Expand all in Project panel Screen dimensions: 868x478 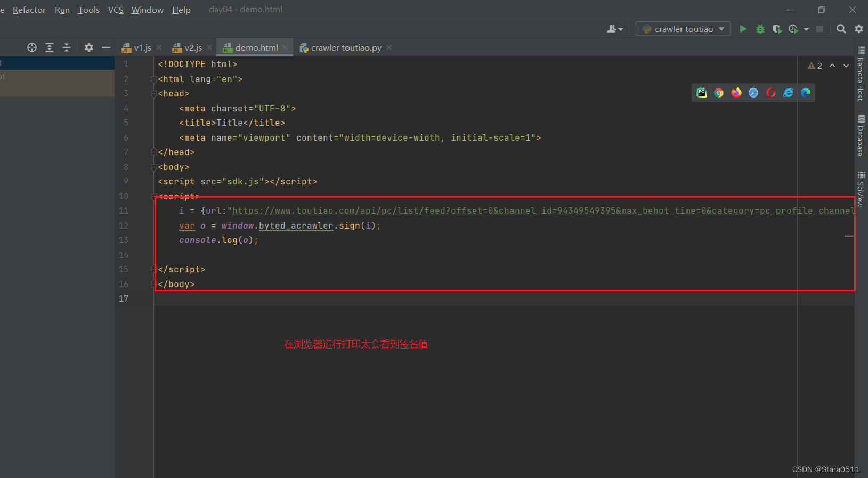50,47
